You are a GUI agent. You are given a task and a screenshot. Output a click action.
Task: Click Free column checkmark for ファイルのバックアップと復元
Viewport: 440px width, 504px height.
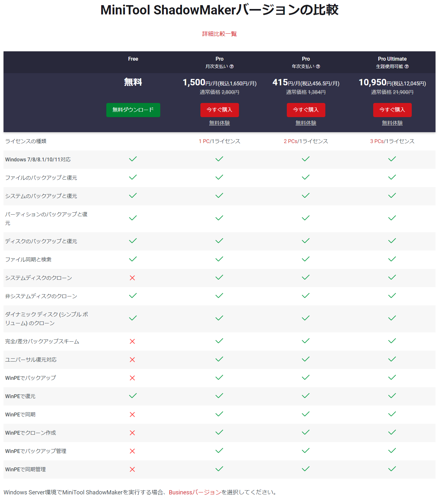click(133, 177)
